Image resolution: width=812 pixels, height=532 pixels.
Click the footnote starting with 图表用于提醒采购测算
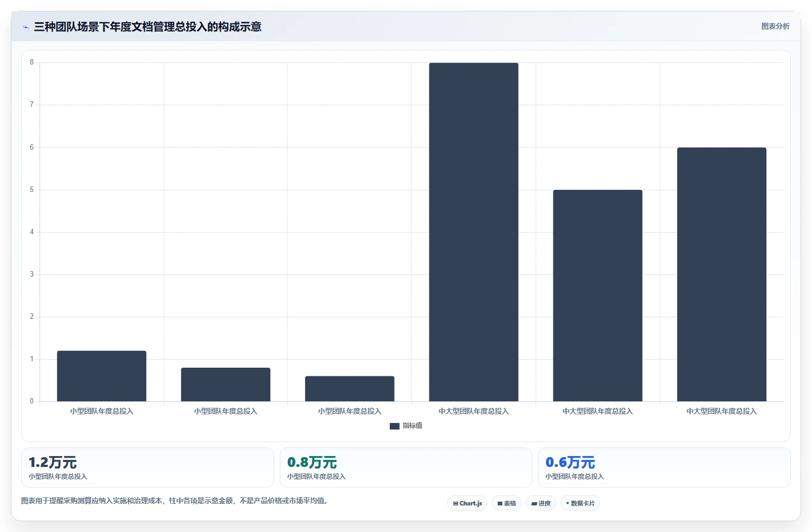point(175,501)
